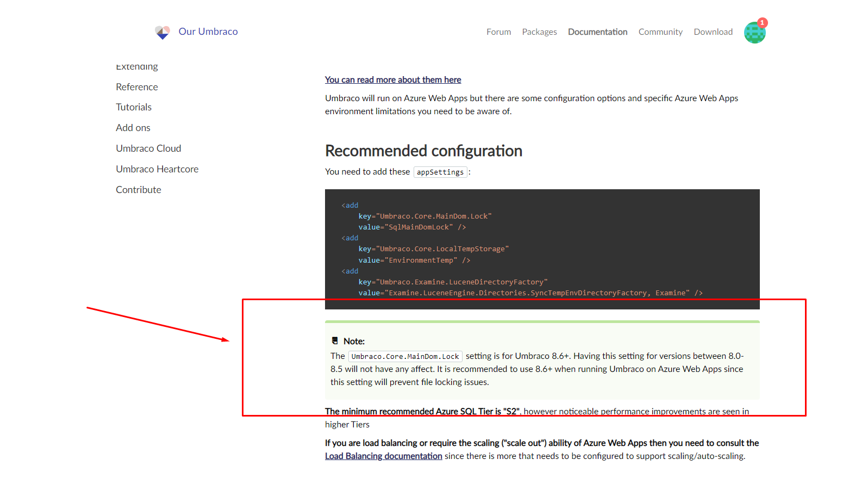
Task: Open the Community menu item
Action: pos(660,32)
